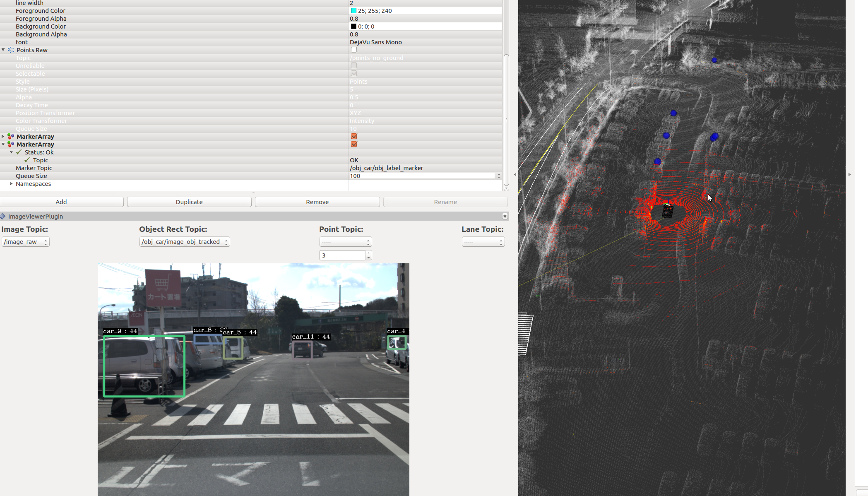The height and width of the screenshot is (496, 868).
Task: Click the Duplicate button
Action: [189, 202]
